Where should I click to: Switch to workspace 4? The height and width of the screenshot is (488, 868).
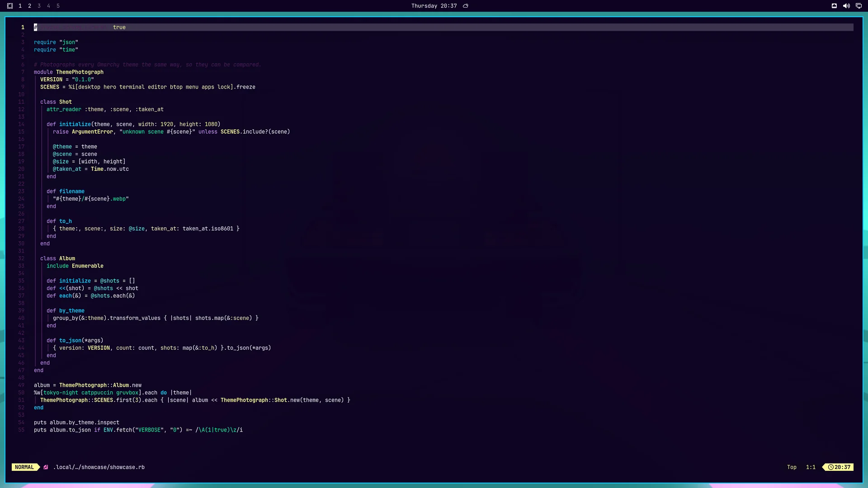49,6
